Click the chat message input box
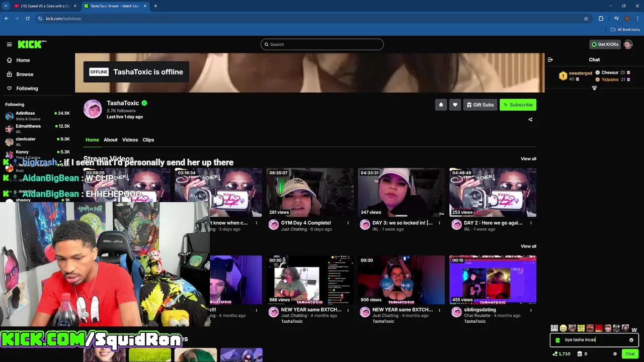 click(x=594, y=340)
